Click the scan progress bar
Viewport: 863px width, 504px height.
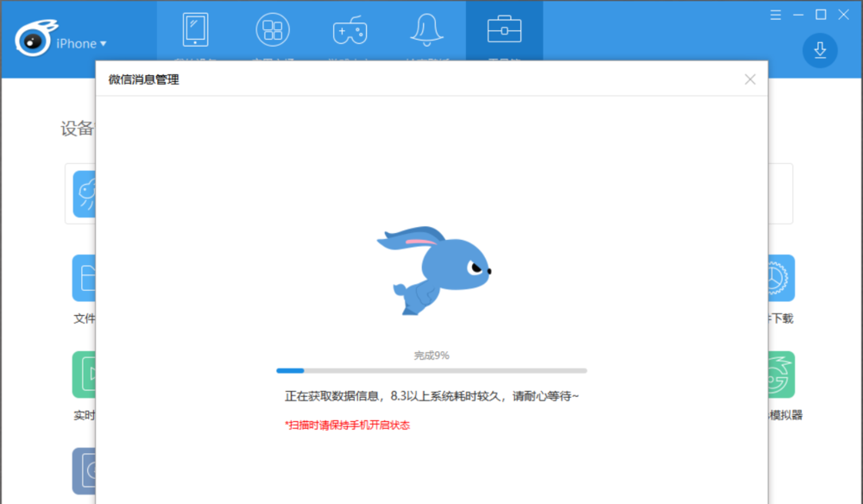coord(431,370)
